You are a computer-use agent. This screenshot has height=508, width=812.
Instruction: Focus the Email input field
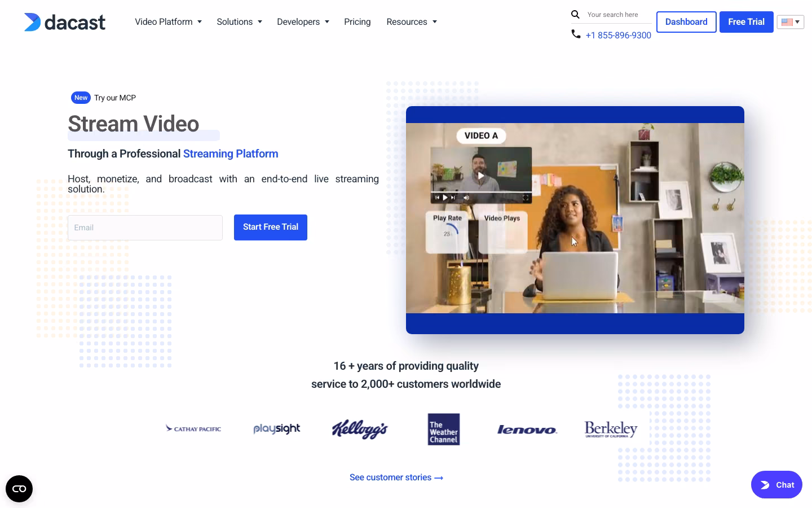coord(145,227)
